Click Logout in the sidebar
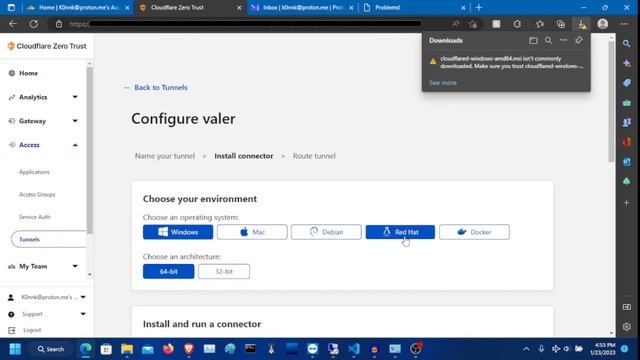Image resolution: width=640 pixels, height=360 pixels. (32, 330)
